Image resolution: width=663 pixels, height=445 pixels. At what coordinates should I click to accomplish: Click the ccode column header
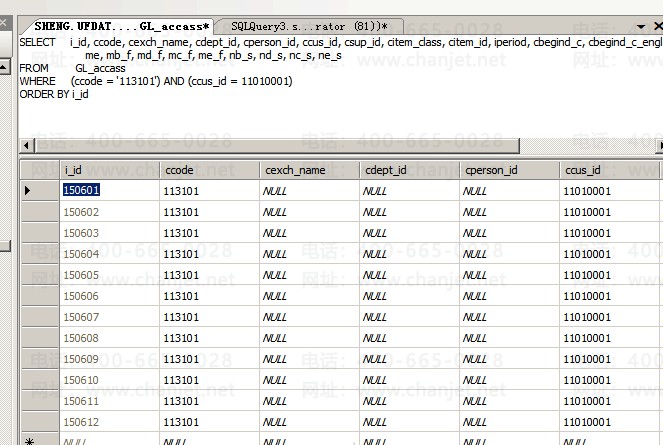coord(209,170)
